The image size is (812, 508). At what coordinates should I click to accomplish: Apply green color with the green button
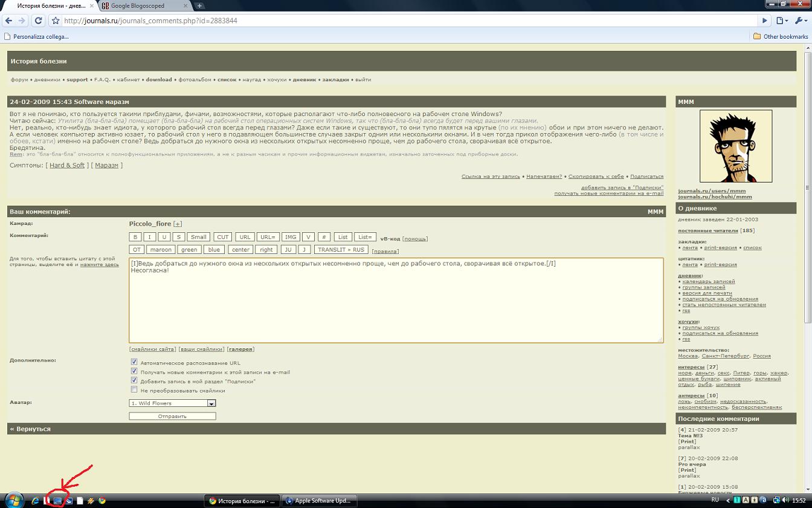[x=190, y=250]
